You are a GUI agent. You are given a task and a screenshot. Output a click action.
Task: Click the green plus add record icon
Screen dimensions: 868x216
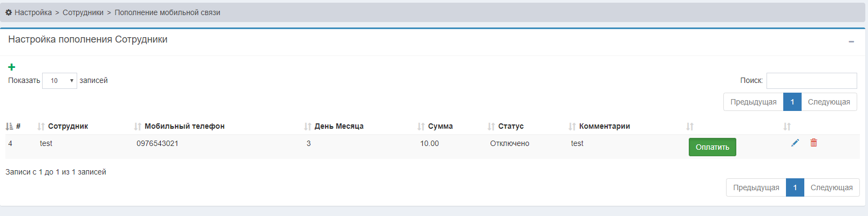pos(11,67)
